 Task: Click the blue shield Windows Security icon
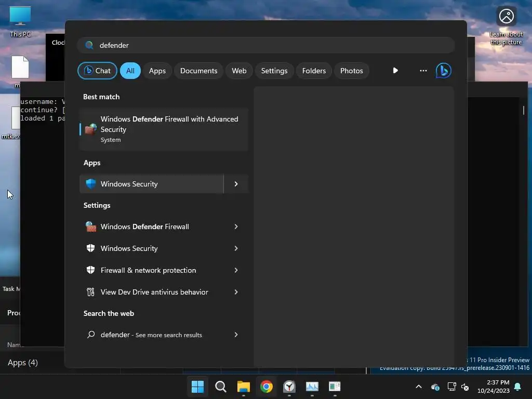pyautogui.click(x=90, y=184)
